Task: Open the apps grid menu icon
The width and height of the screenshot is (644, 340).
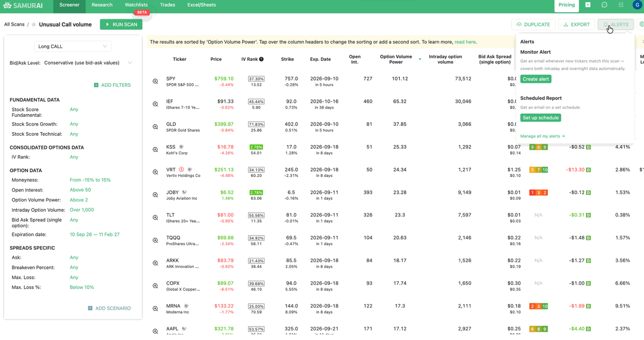Action: tap(621, 5)
